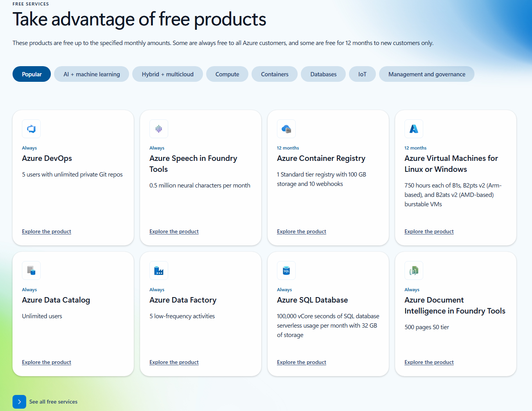Select the Popular tab
This screenshot has height=411, width=532.
32,74
